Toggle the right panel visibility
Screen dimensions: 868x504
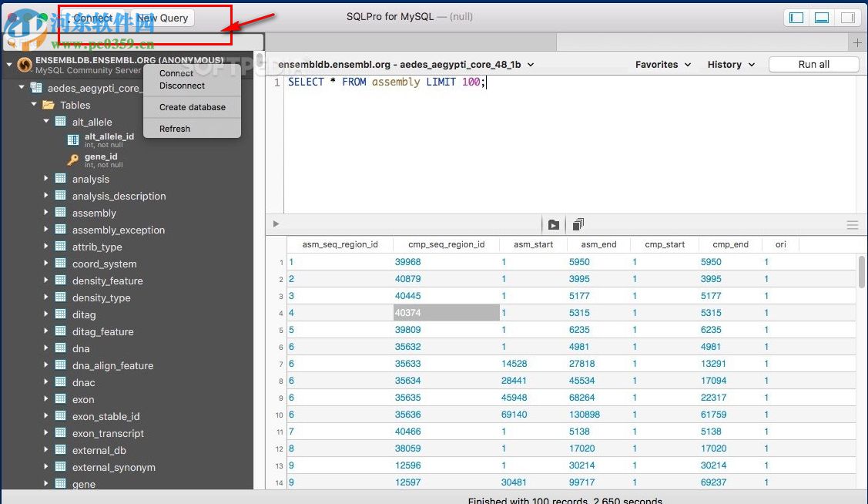pos(848,17)
